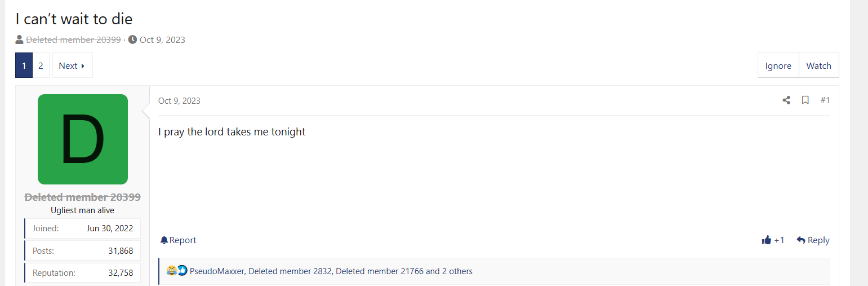Click the Report bell icon
This screenshot has width=868, height=286.
164,240
